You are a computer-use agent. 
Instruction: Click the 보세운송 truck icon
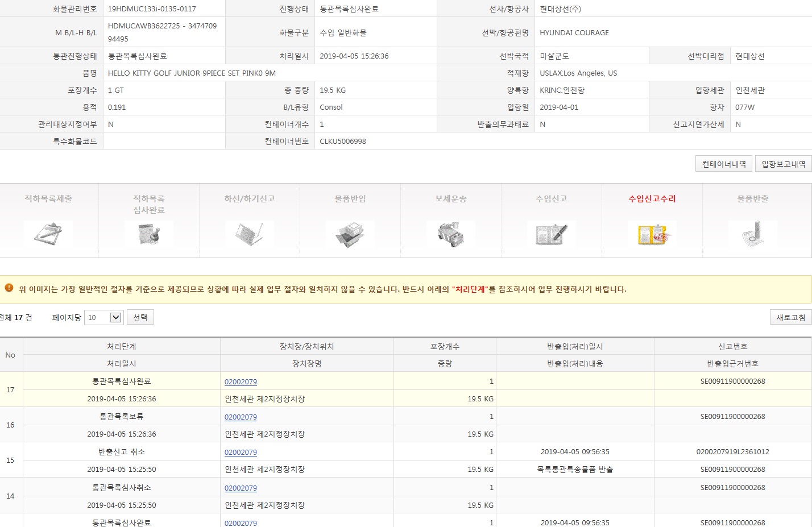pyautogui.click(x=451, y=234)
